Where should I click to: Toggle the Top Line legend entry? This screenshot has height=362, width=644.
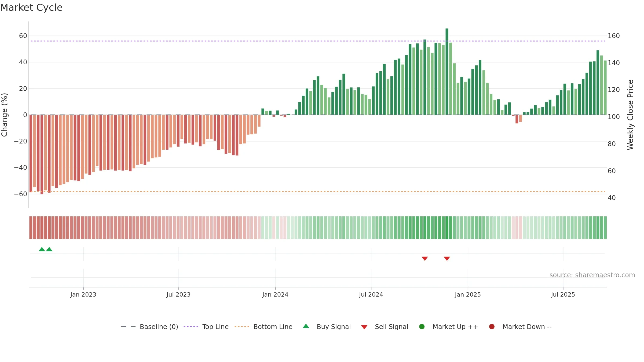point(206,327)
